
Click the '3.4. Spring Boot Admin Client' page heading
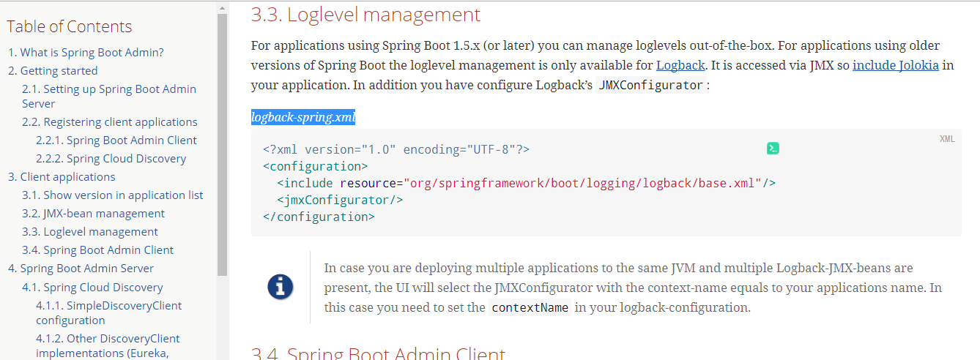tap(378, 353)
